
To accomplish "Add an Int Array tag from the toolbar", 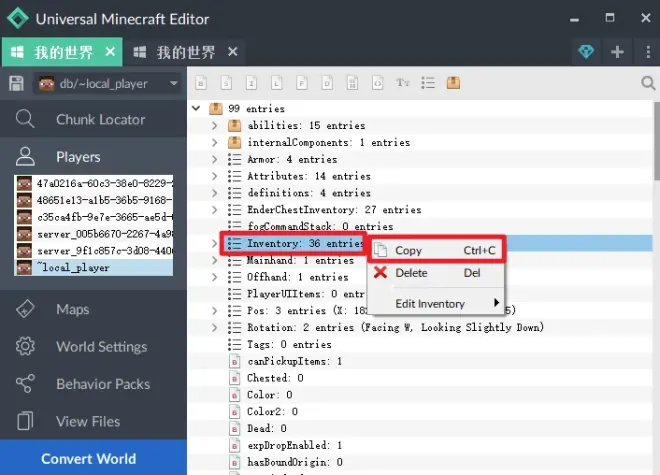I will point(378,83).
